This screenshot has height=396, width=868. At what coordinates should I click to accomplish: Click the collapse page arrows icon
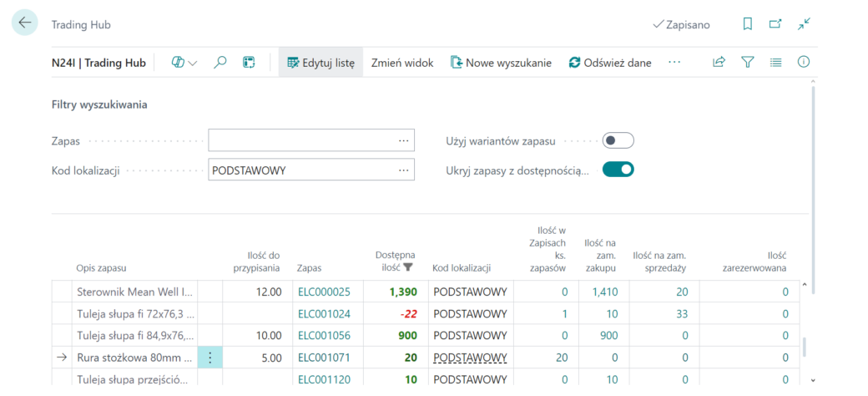(804, 24)
